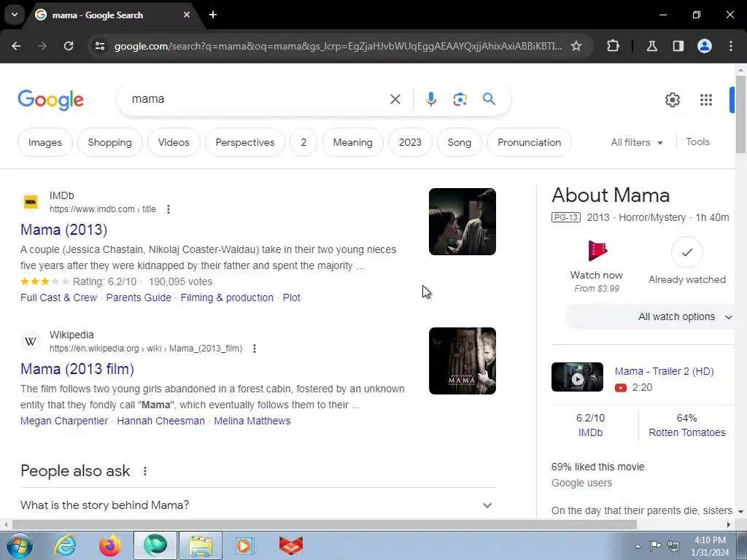747x560 pixels.
Task: Open media player in taskbar
Action: (x=245, y=545)
